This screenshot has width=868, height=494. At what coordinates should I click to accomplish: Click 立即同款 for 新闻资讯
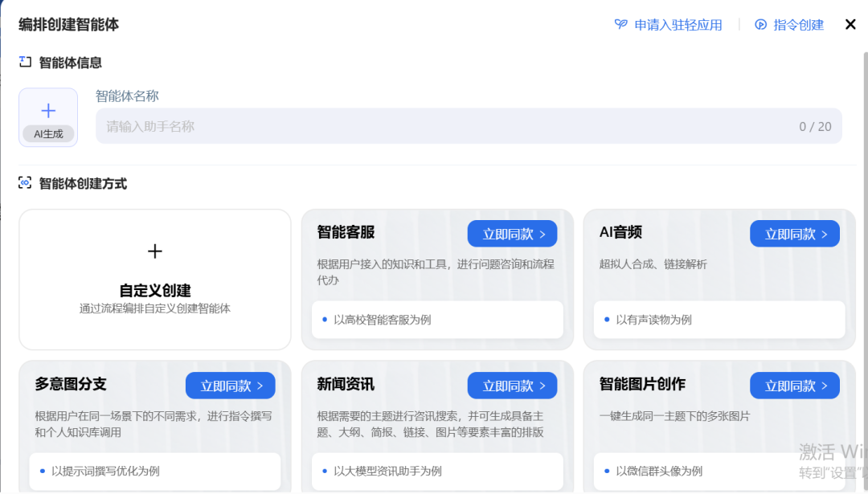click(512, 385)
